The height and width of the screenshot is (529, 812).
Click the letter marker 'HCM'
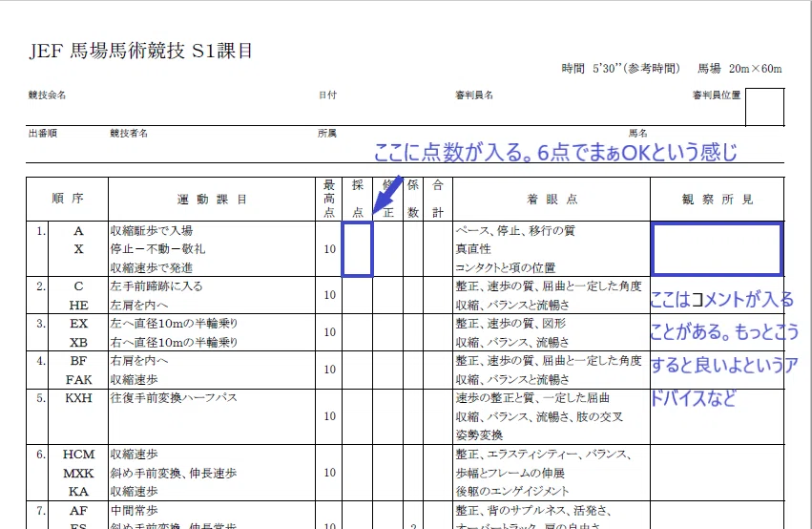click(78, 455)
